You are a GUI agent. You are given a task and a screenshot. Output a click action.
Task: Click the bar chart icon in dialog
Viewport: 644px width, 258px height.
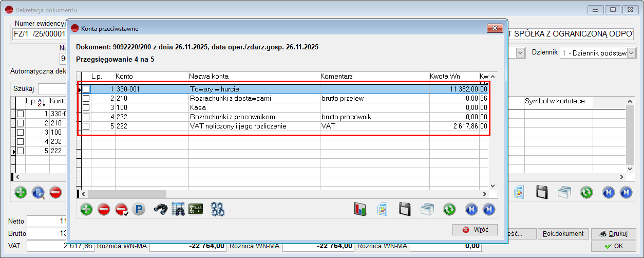(x=360, y=209)
